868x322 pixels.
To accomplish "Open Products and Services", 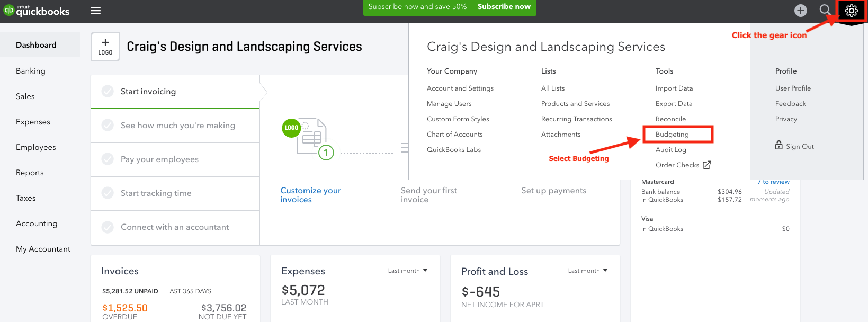I will pyautogui.click(x=575, y=103).
